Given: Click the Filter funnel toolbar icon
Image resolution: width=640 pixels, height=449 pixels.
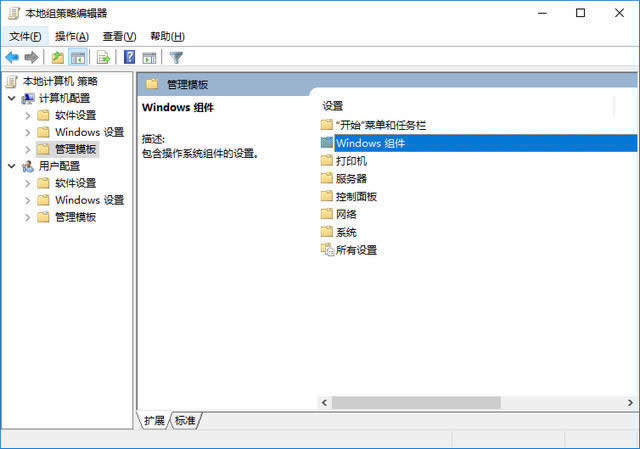Looking at the screenshot, I should coord(176,57).
